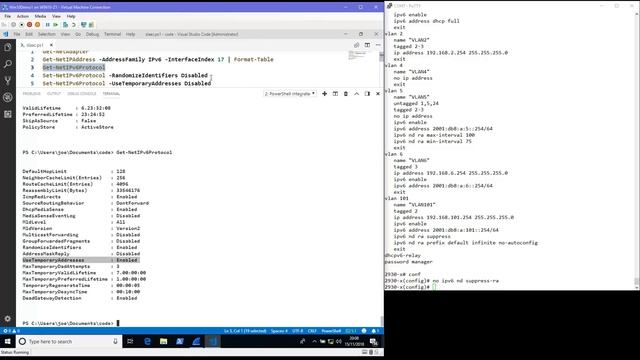This screenshot has width=640, height=360.
Task: Open the VS Code Go menu
Action: (x=78, y=34)
